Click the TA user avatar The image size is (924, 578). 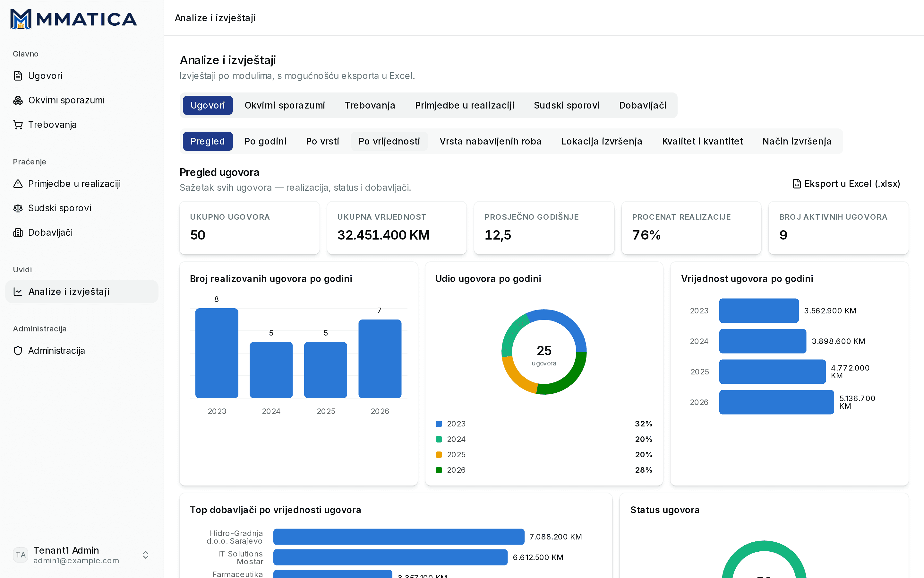coord(21,555)
